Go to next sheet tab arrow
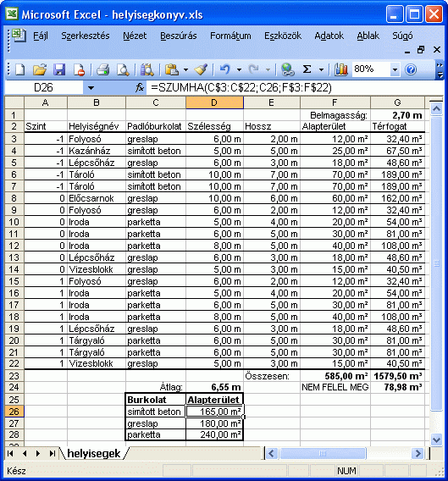The height and width of the screenshot is (481, 448). (38, 453)
